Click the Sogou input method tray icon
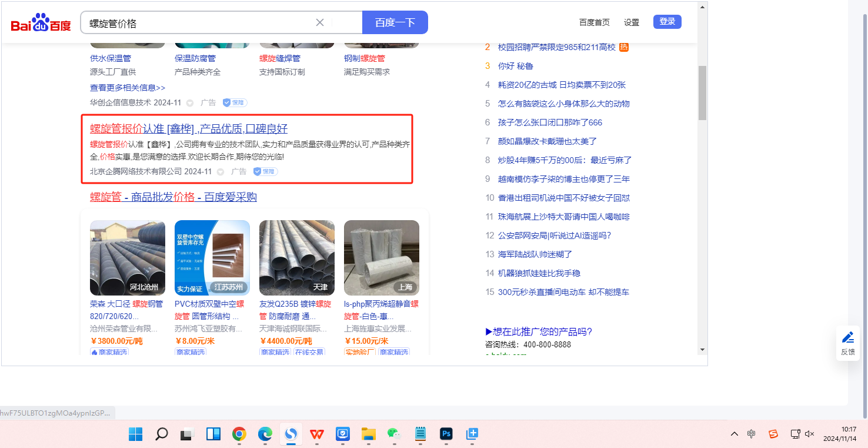 [x=773, y=434]
